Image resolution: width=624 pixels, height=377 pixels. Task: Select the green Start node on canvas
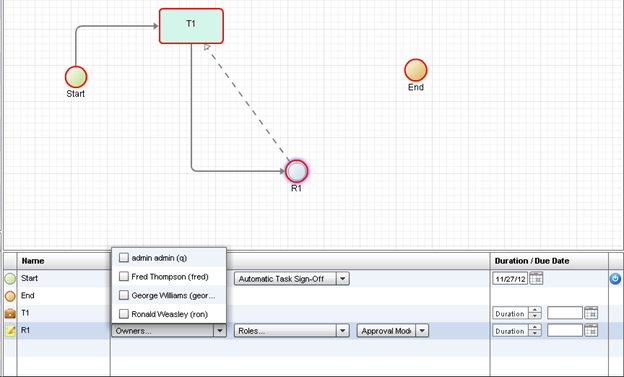pos(76,77)
